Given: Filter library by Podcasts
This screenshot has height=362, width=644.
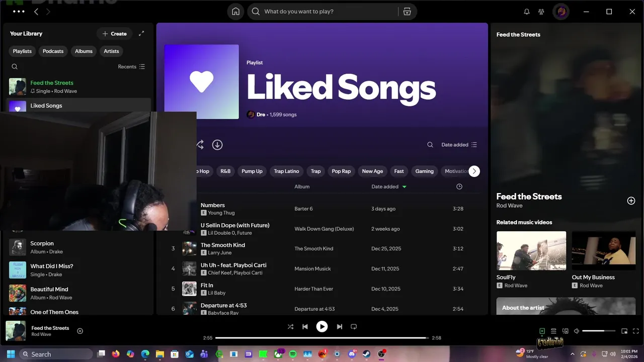Looking at the screenshot, I should pos(53,51).
